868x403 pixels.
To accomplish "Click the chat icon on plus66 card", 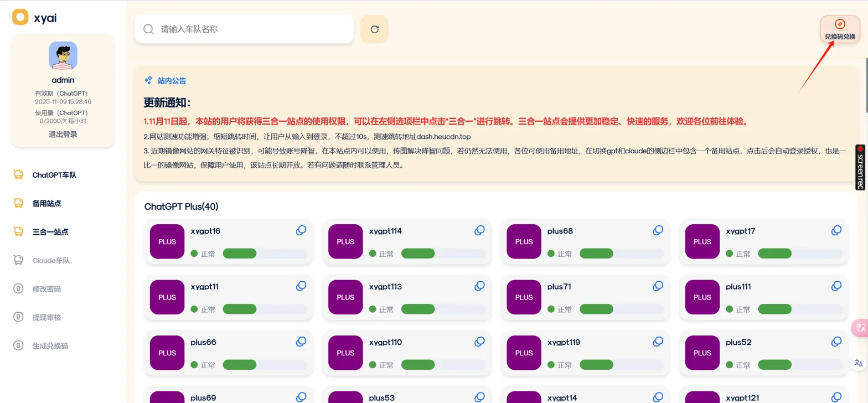I will (x=301, y=342).
